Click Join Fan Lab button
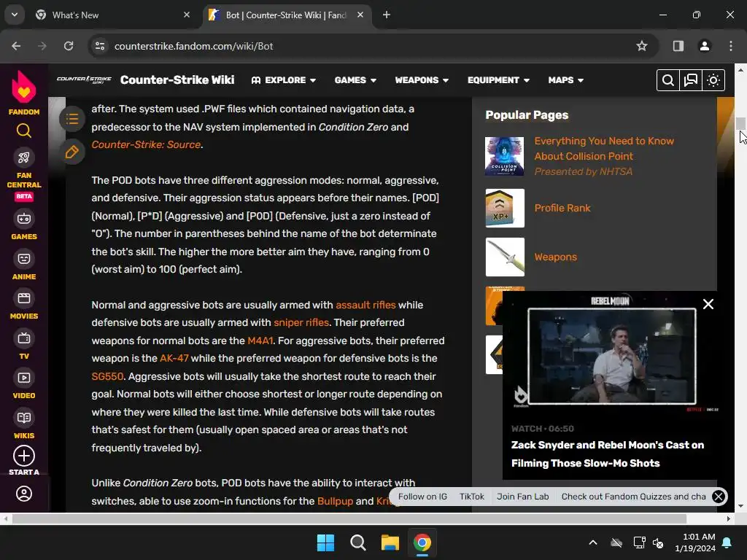 coord(522,497)
